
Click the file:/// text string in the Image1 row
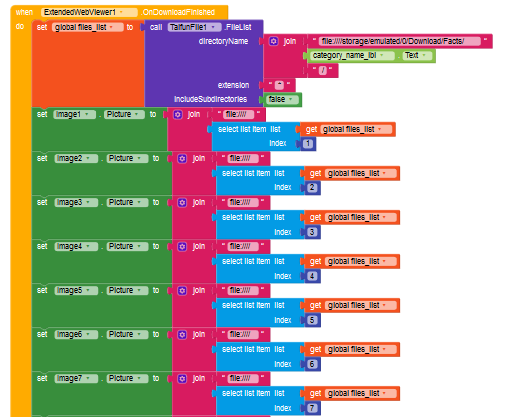pos(238,115)
